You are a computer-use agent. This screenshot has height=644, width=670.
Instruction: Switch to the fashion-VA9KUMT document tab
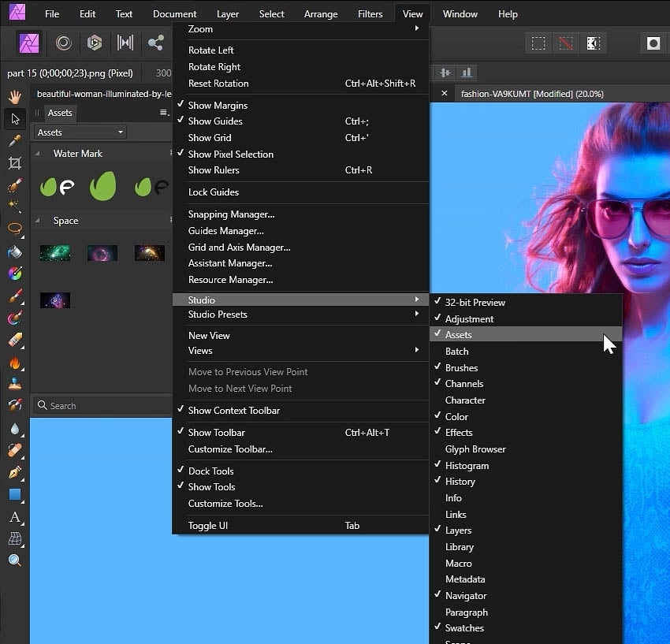coord(536,93)
